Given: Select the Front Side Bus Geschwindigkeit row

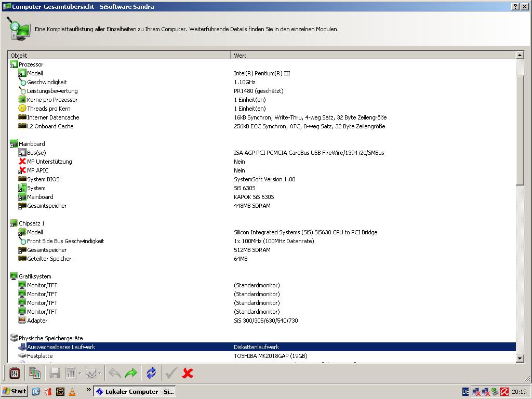Looking at the screenshot, I should tap(262, 241).
